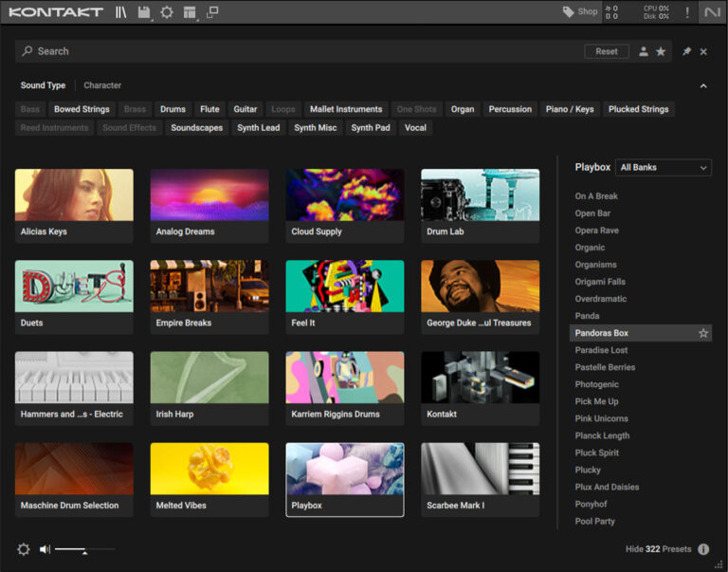The image size is (728, 572).
Task: Switch to the Character tab
Action: point(102,85)
